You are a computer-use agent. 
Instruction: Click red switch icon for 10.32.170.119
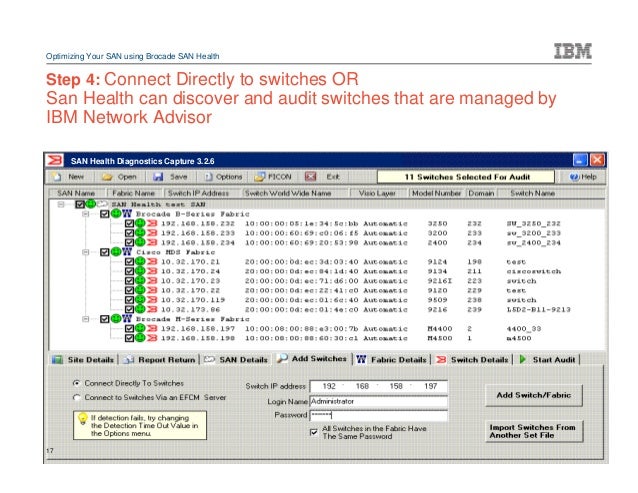coord(152,300)
